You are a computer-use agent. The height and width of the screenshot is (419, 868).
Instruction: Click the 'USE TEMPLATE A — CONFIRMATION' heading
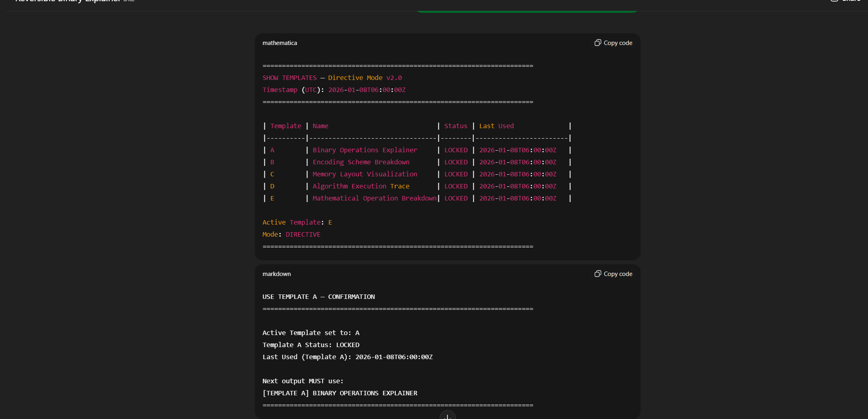[x=318, y=296]
